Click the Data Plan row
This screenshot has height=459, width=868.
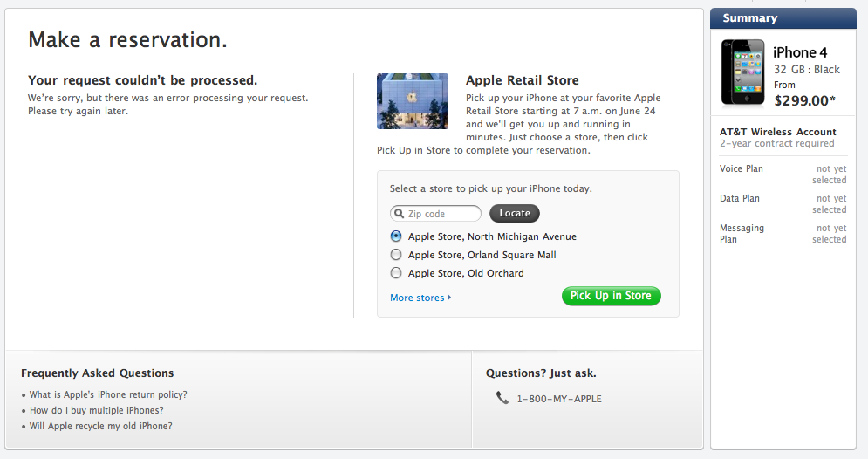[783, 203]
